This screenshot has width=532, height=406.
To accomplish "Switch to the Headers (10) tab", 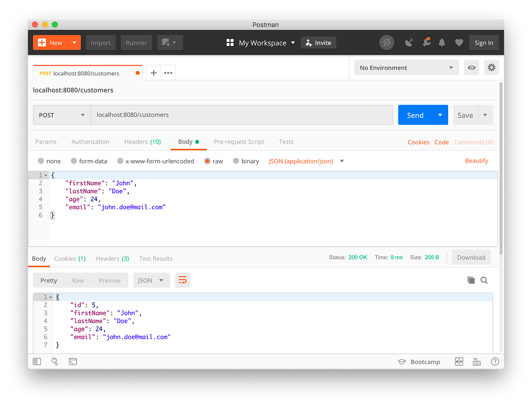I will 143,141.
